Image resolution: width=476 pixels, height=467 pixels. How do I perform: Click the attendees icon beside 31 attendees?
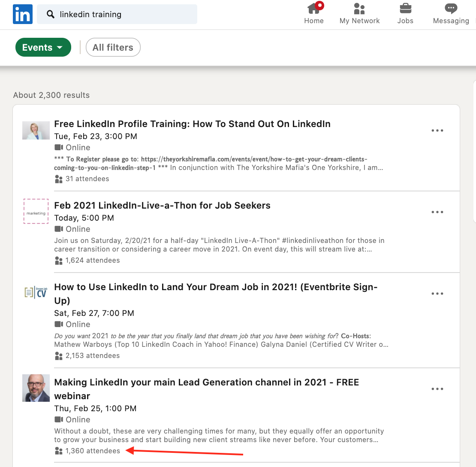(x=59, y=179)
